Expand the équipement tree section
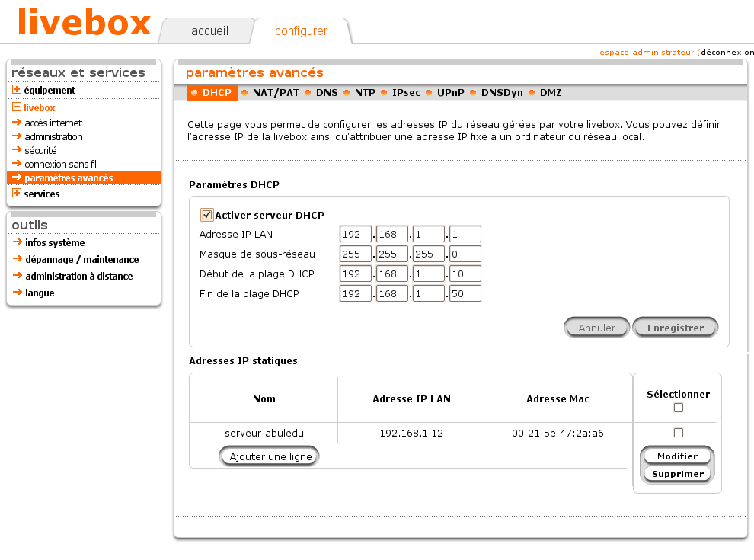 pyautogui.click(x=15, y=90)
